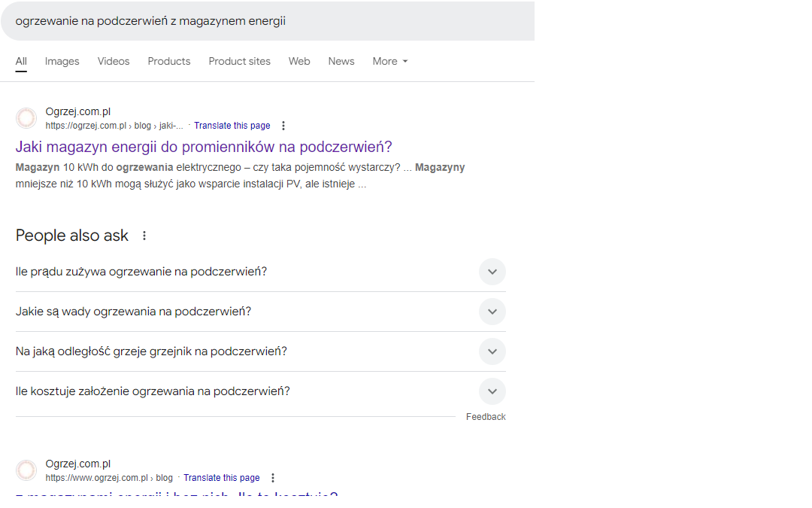Switch to the Web tab
The image size is (812, 508).
[299, 62]
